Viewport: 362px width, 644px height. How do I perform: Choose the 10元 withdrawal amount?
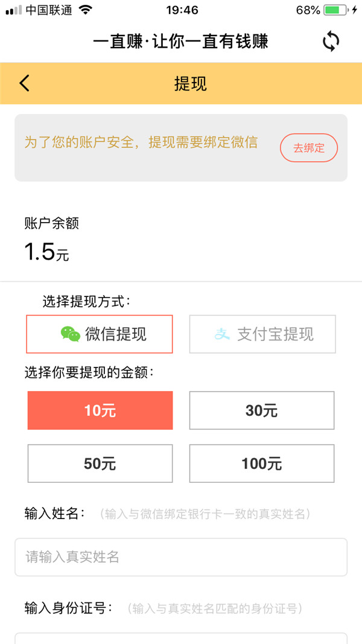[x=100, y=410]
